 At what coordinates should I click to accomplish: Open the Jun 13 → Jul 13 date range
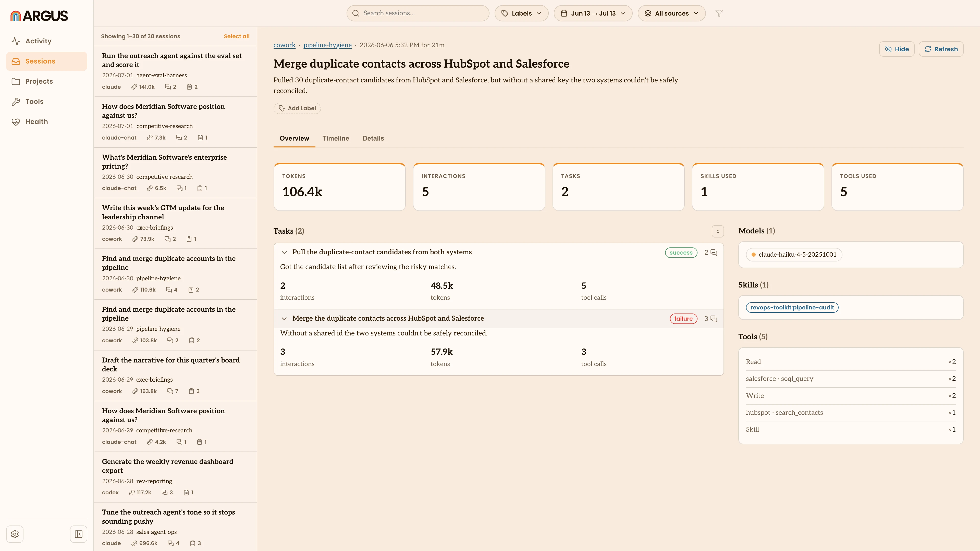coord(593,13)
